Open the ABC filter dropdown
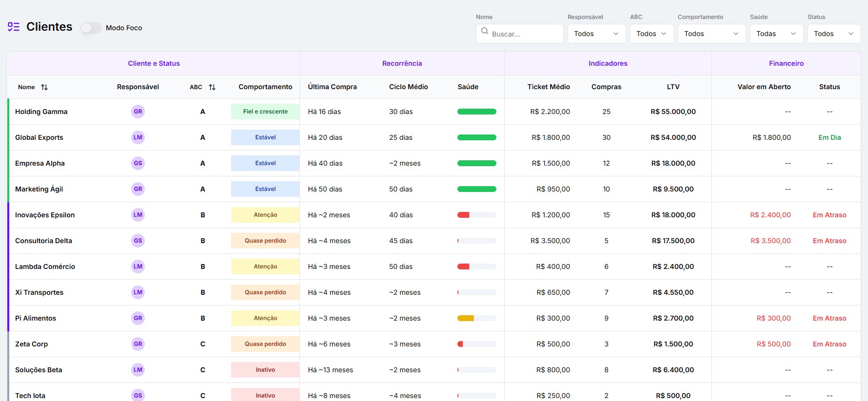This screenshot has width=868, height=401. 651,34
